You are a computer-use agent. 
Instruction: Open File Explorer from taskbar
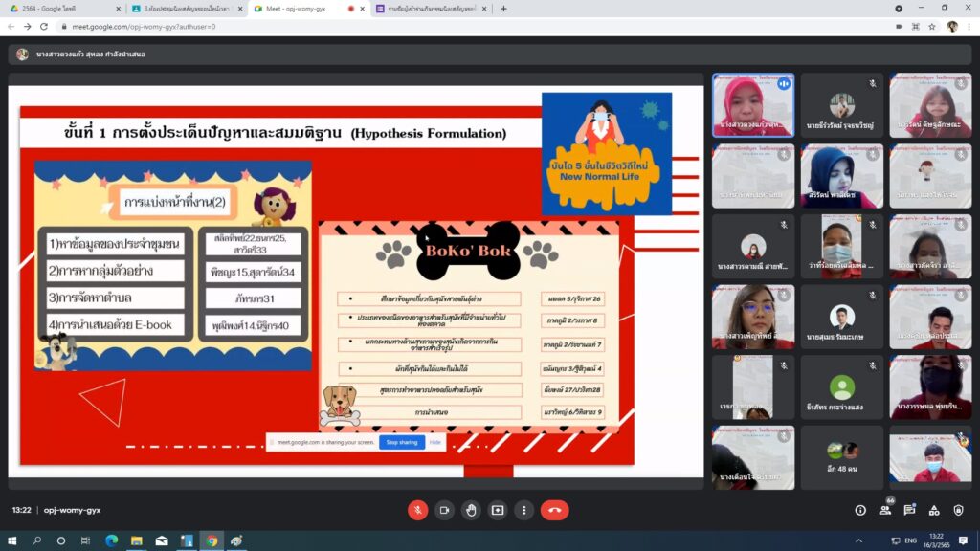136,540
